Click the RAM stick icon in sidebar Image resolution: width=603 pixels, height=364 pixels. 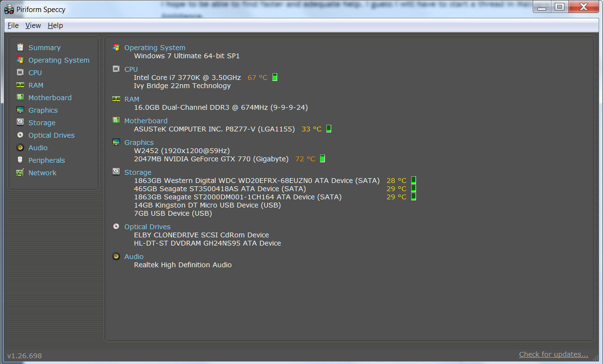coord(20,85)
